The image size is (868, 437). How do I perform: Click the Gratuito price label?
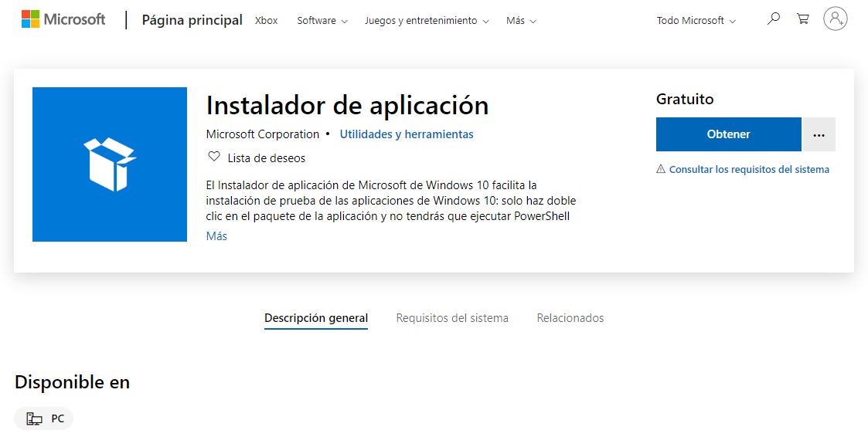coord(685,99)
